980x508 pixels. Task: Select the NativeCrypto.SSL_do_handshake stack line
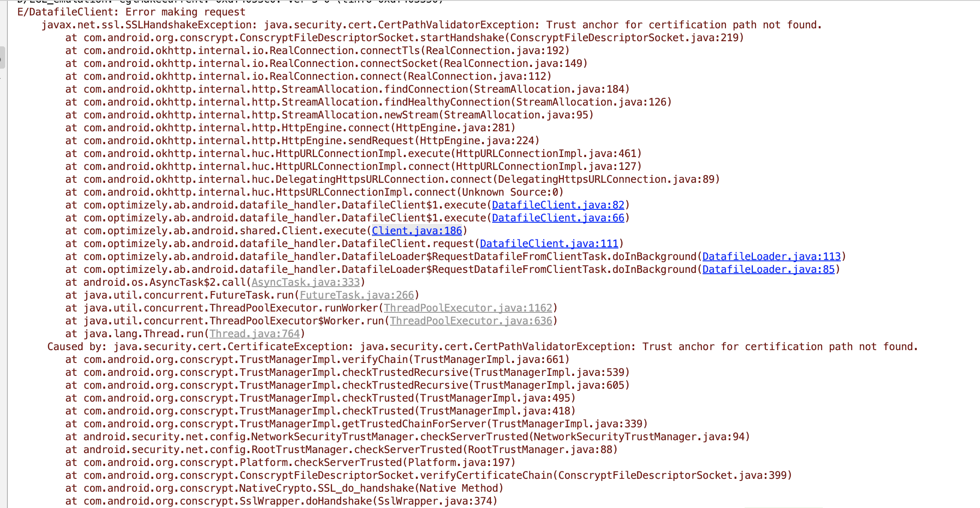coord(284,488)
